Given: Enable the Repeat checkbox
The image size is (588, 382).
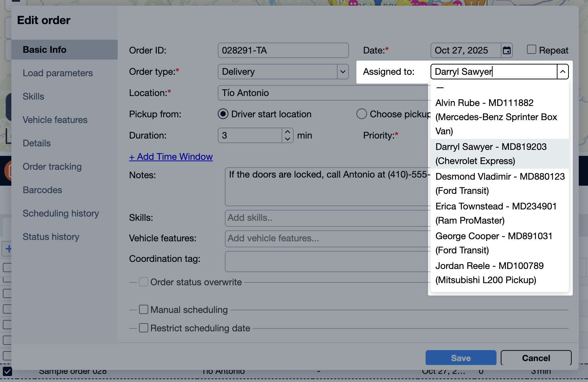Looking at the screenshot, I should [x=531, y=50].
